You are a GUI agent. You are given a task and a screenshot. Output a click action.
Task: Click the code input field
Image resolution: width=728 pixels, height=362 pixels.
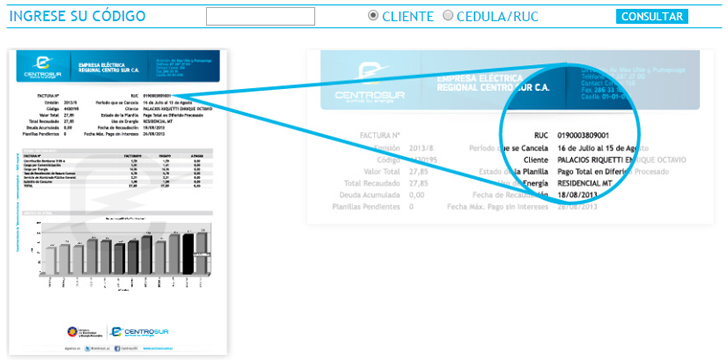point(260,16)
